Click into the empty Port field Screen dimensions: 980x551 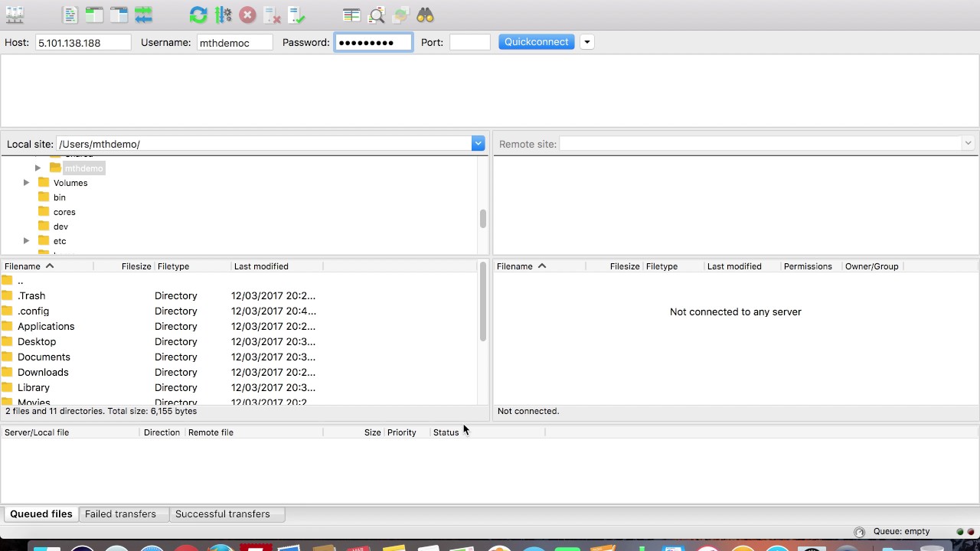tap(469, 43)
